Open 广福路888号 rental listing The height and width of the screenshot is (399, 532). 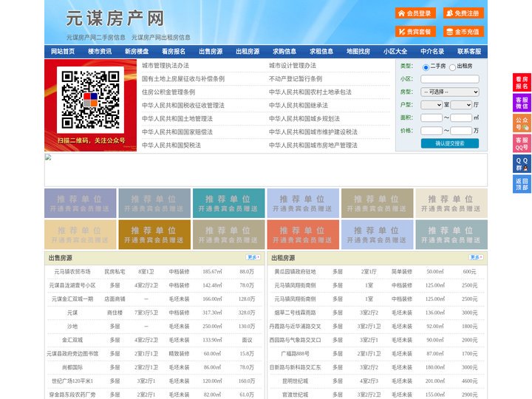point(295,353)
